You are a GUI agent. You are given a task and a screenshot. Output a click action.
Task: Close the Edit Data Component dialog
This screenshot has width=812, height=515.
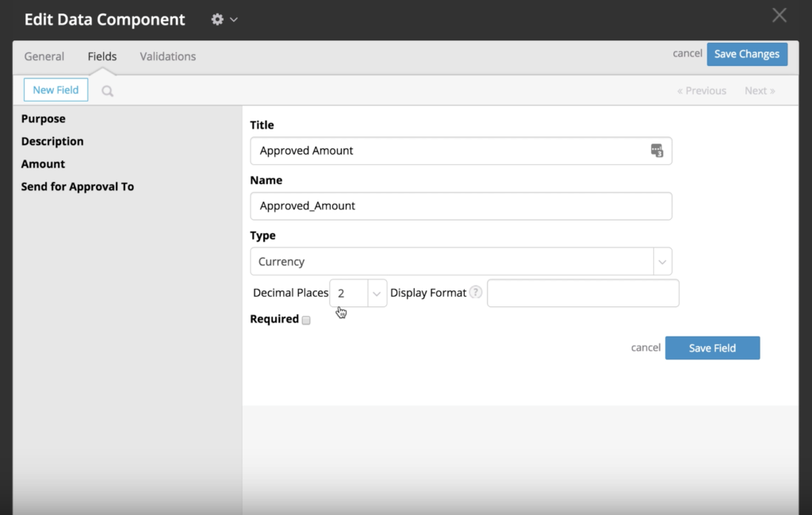(x=779, y=14)
